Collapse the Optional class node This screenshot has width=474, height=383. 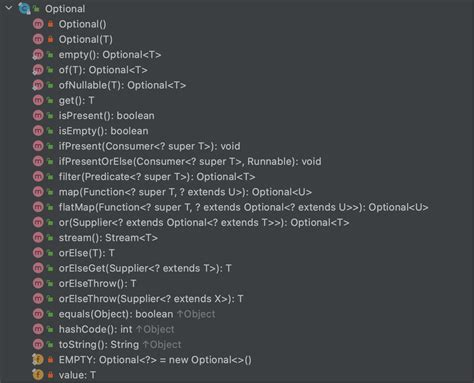tap(9, 8)
